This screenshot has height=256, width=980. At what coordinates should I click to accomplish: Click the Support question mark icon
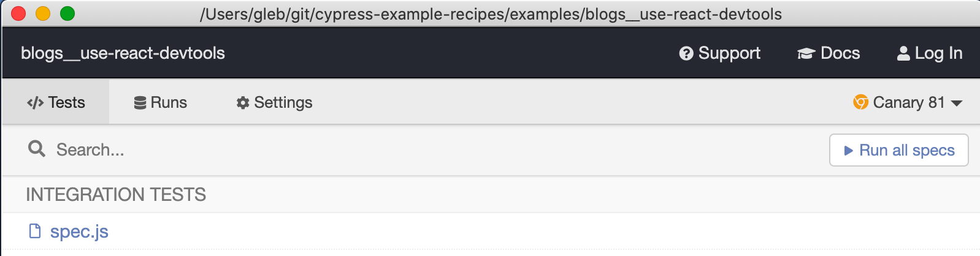686,54
